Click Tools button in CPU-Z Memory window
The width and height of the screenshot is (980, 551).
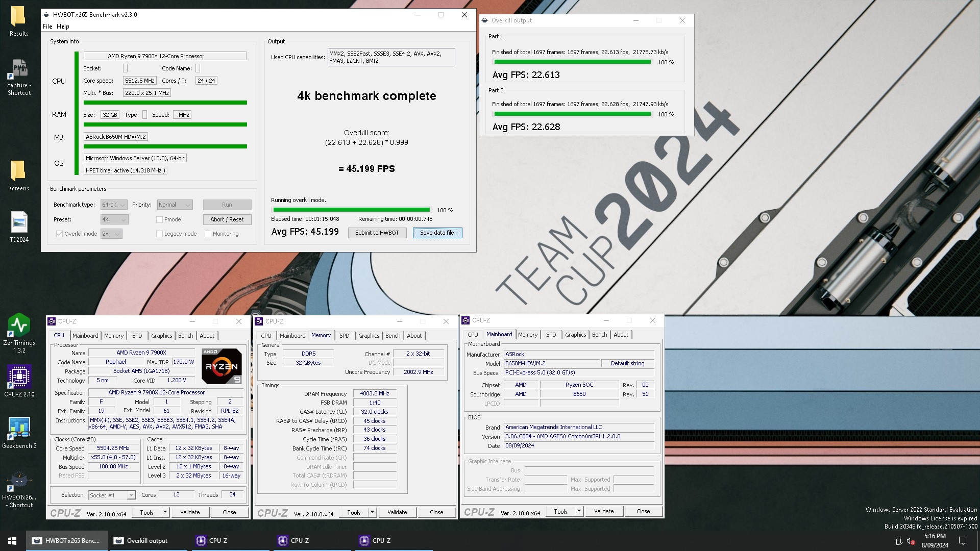tap(354, 512)
